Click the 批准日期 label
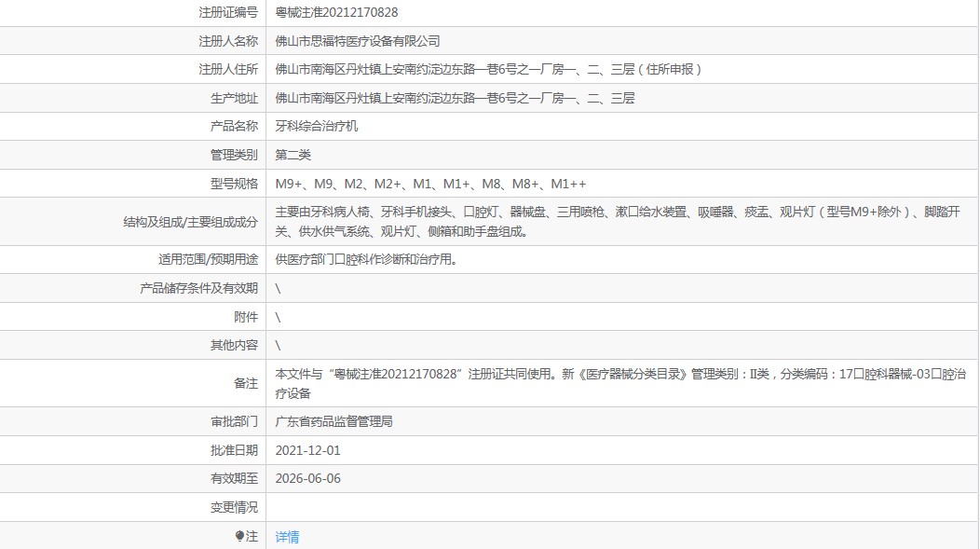The width and height of the screenshot is (980, 549). tap(234, 450)
